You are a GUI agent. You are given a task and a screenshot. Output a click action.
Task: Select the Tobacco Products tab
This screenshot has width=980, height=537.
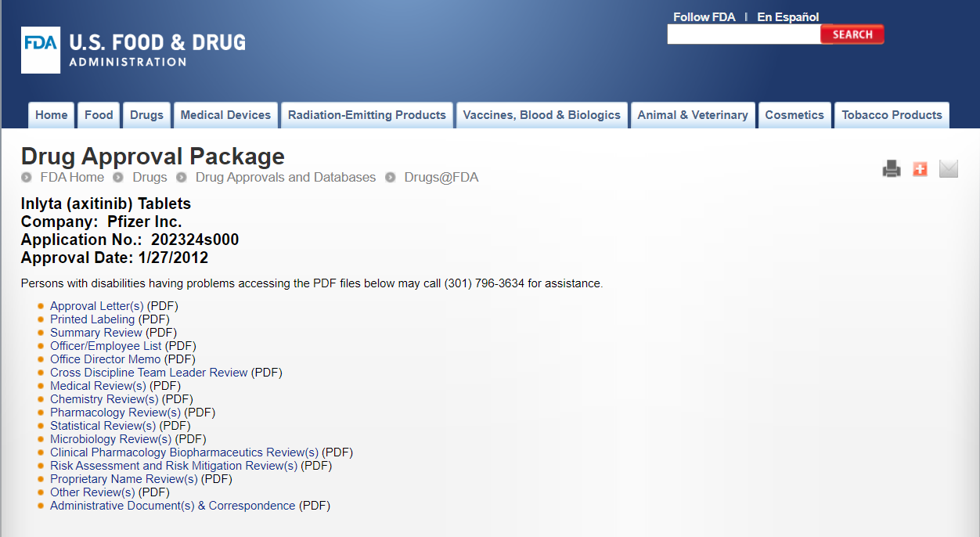click(892, 115)
